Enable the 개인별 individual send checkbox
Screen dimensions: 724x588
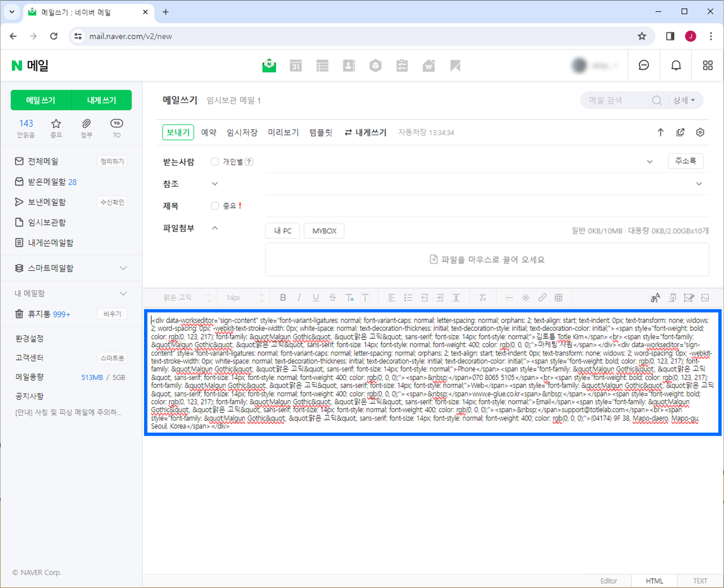215,162
